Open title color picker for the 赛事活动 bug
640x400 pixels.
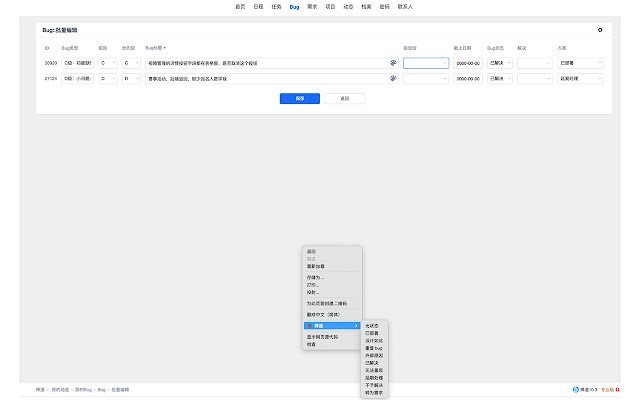pos(393,78)
